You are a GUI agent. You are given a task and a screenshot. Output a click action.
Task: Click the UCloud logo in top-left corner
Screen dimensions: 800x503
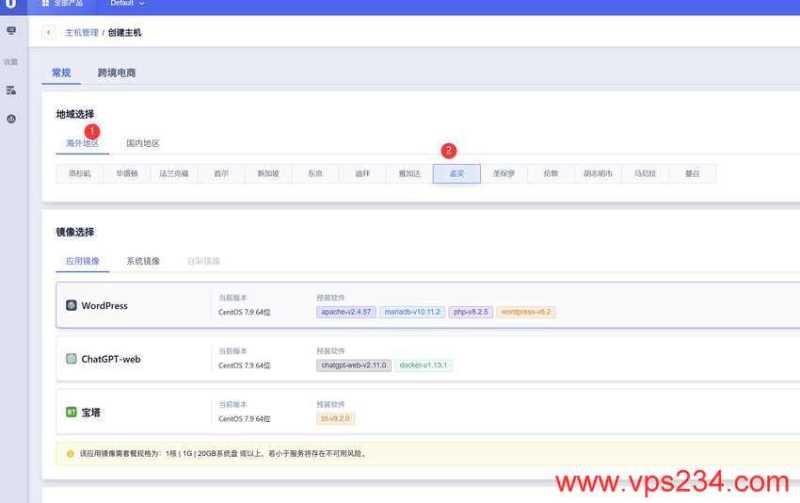10,4
